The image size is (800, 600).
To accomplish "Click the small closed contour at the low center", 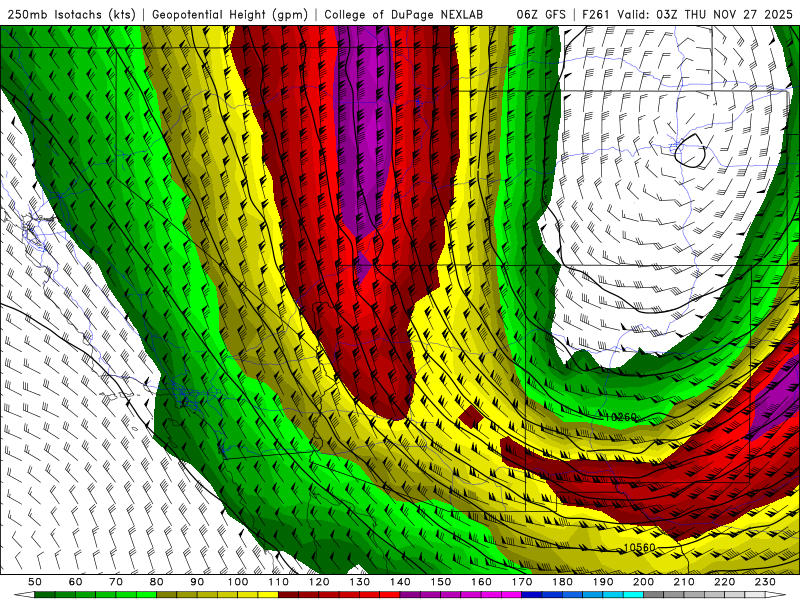I will point(690,151).
